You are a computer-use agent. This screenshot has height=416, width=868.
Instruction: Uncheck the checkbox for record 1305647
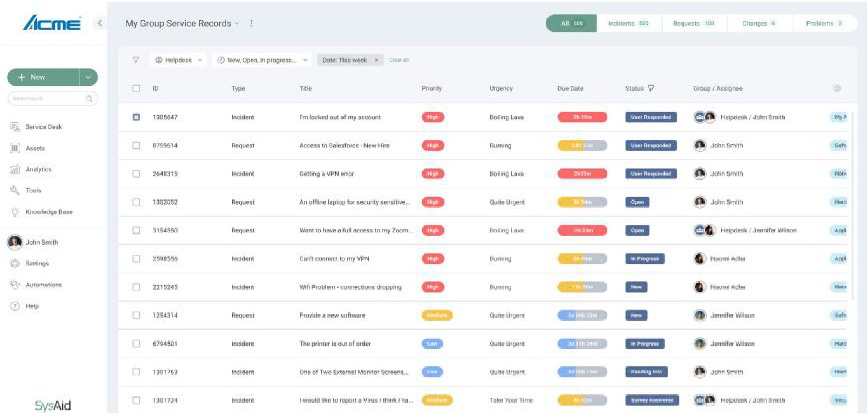[x=136, y=117]
